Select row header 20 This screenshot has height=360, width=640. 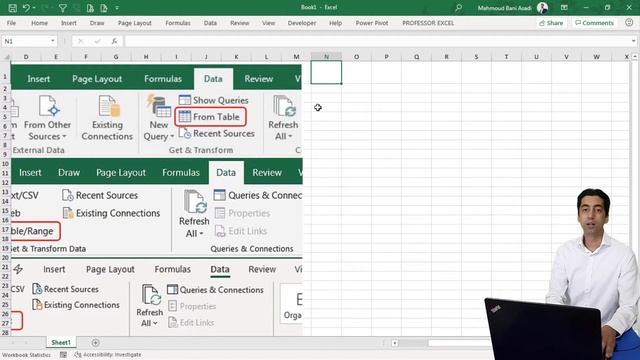click(5, 258)
